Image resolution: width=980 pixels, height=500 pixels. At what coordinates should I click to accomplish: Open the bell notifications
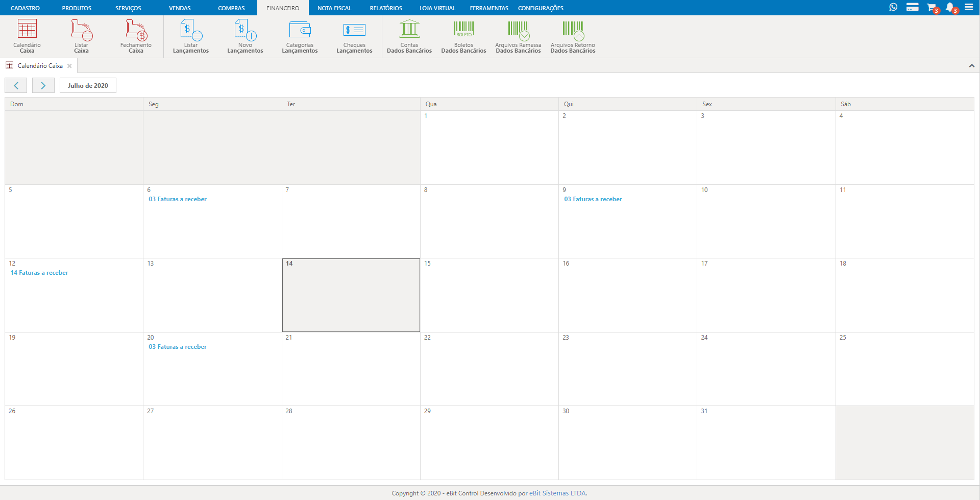coord(951,8)
